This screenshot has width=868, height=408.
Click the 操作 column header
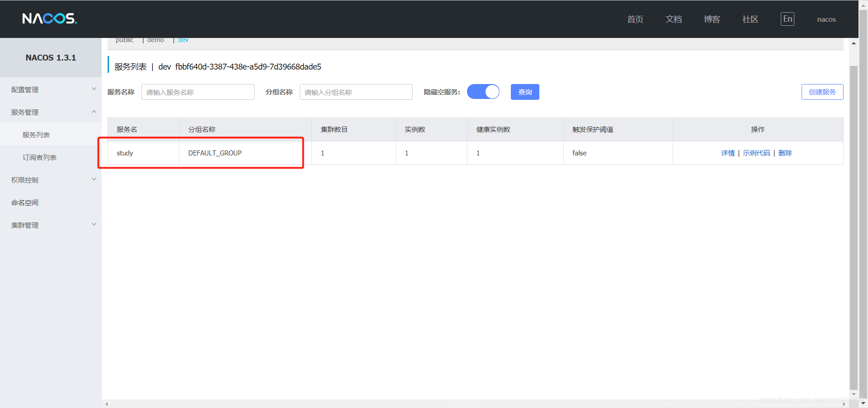tap(758, 130)
